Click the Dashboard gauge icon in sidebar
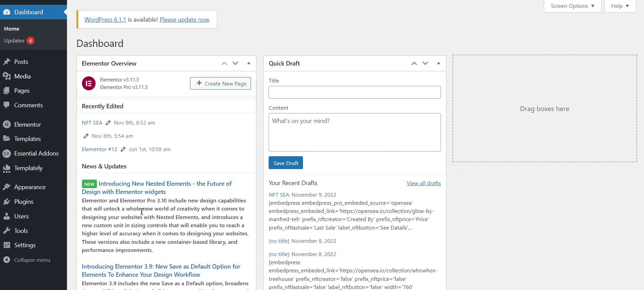The image size is (644, 290). (x=7, y=12)
